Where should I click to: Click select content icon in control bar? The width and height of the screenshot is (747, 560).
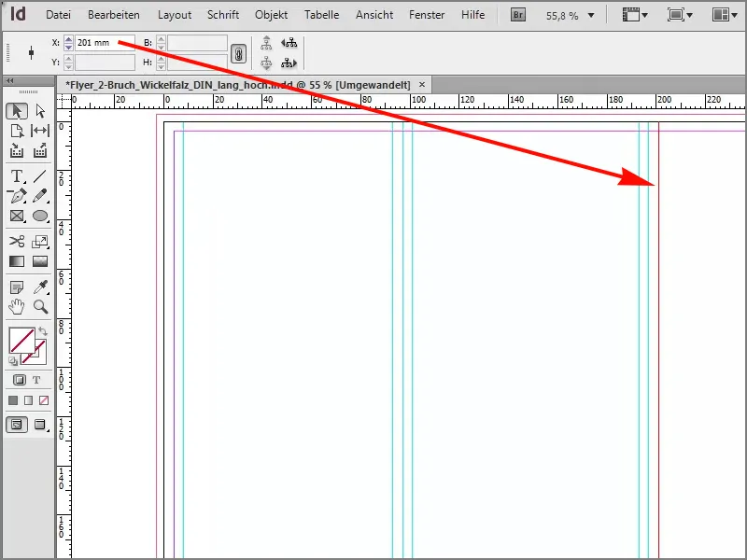pos(266,63)
